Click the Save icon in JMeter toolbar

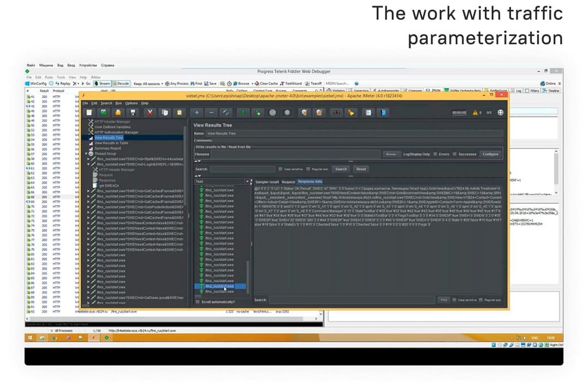click(x=133, y=113)
